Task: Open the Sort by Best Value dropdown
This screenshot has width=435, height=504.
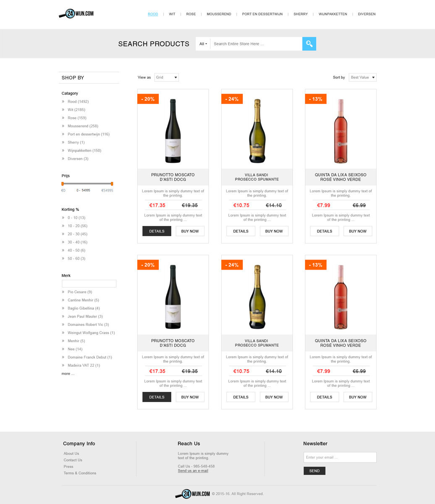Action: coord(363,77)
